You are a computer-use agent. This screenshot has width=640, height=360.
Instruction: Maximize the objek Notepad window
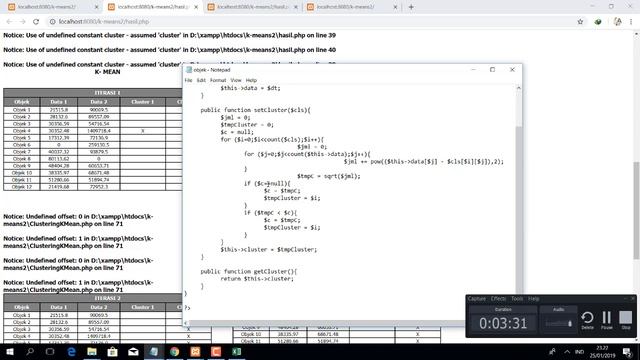click(492, 70)
